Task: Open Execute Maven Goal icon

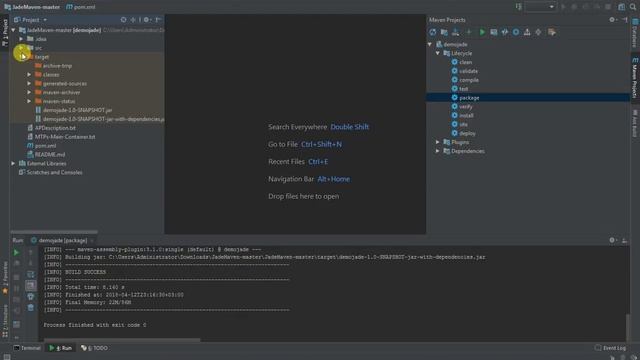Action: [x=493, y=32]
